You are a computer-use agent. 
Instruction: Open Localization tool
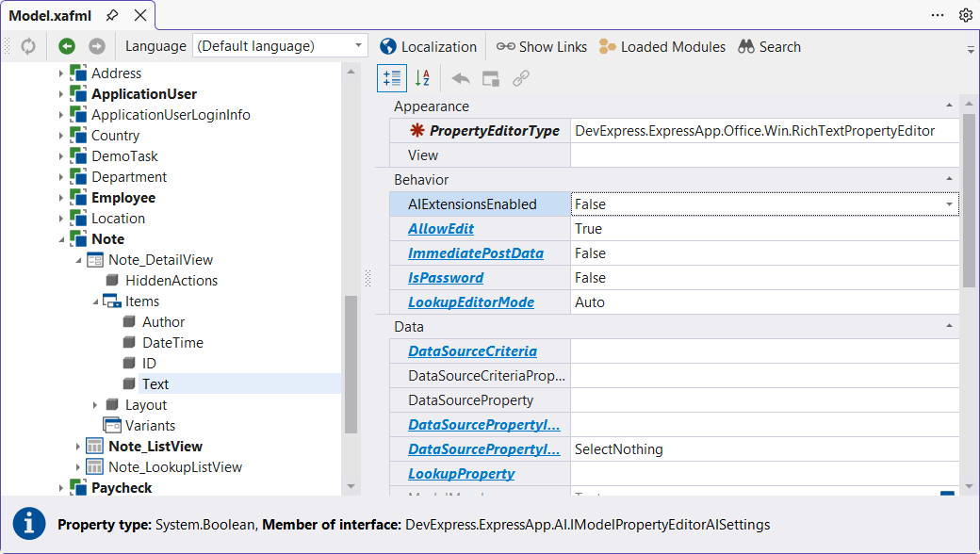click(x=428, y=47)
